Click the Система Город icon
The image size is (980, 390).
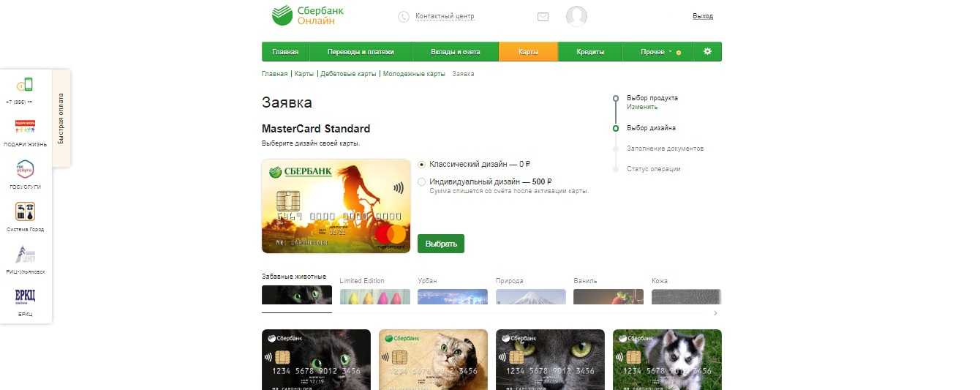[26, 212]
